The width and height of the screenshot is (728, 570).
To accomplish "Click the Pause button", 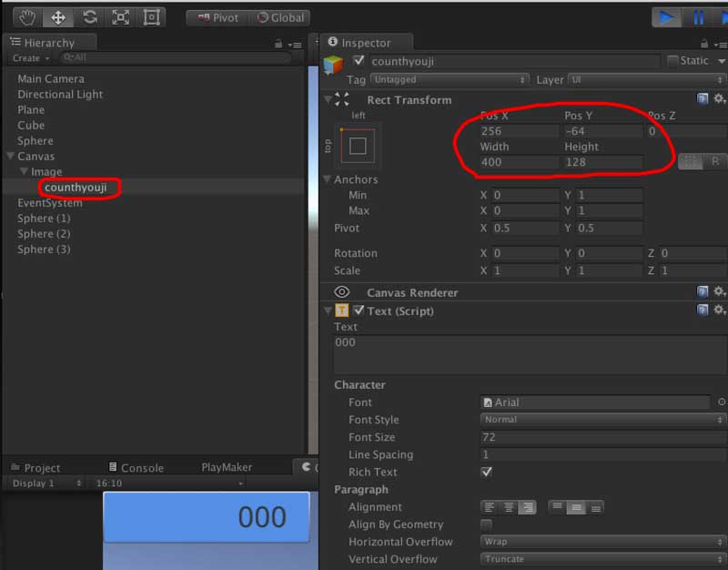I will pyautogui.click(x=698, y=17).
